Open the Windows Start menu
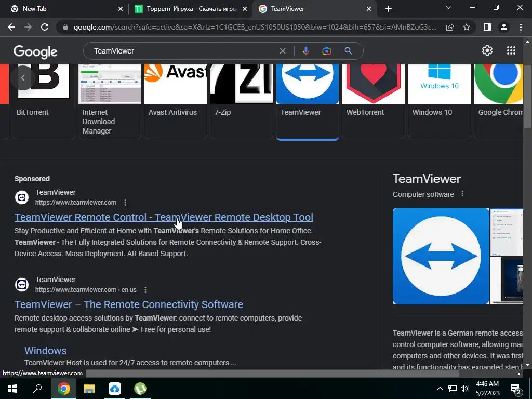Viewport: 532px width, 399px height. 12,389
